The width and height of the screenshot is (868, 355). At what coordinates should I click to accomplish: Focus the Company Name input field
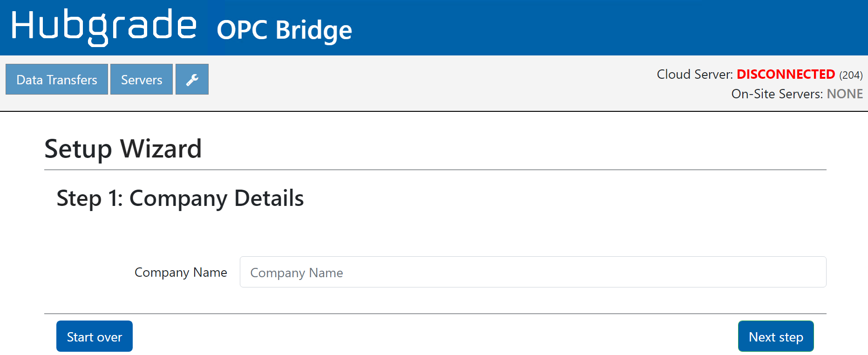tap(533, 272)
